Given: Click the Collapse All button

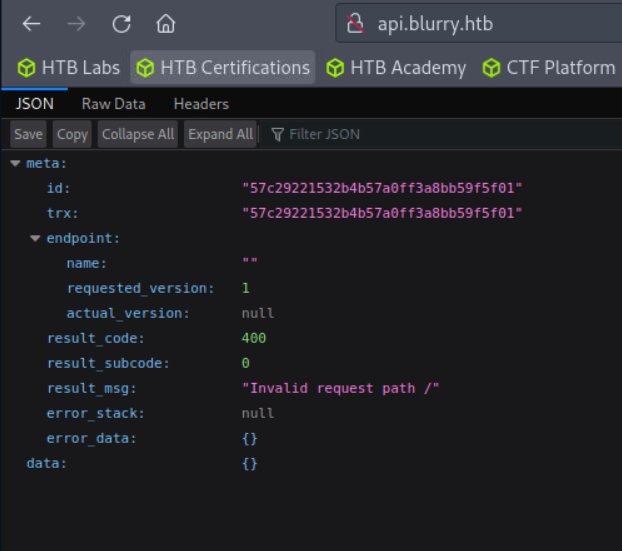Looking at the screenshot, I should [x=138, y=134].
